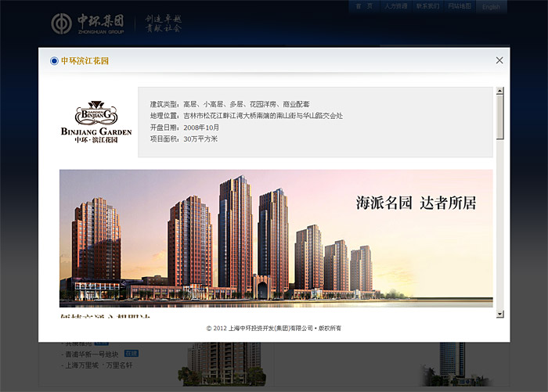The width and height of the screenshot is (548, 392).
Task: Click the 海派名园 达者所居 slogan text
Action: [x=416, y=203]
